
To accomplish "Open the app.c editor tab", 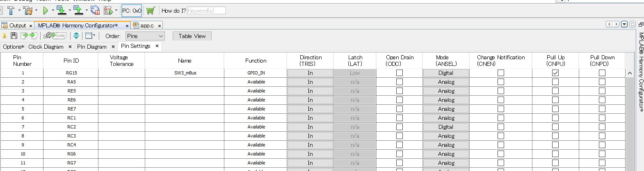I will coord(147,25).
